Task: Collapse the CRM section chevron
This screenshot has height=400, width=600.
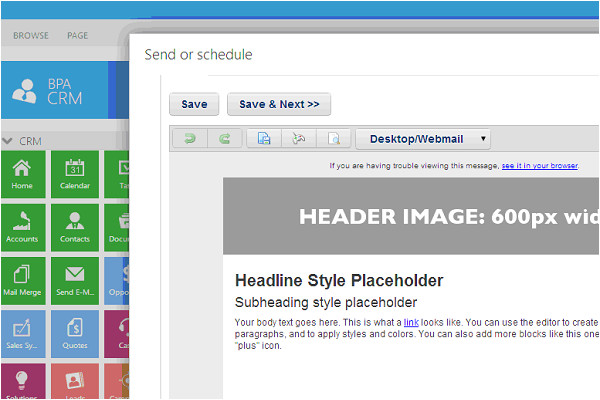Action: pyautogui.click(x=8, y=141)
